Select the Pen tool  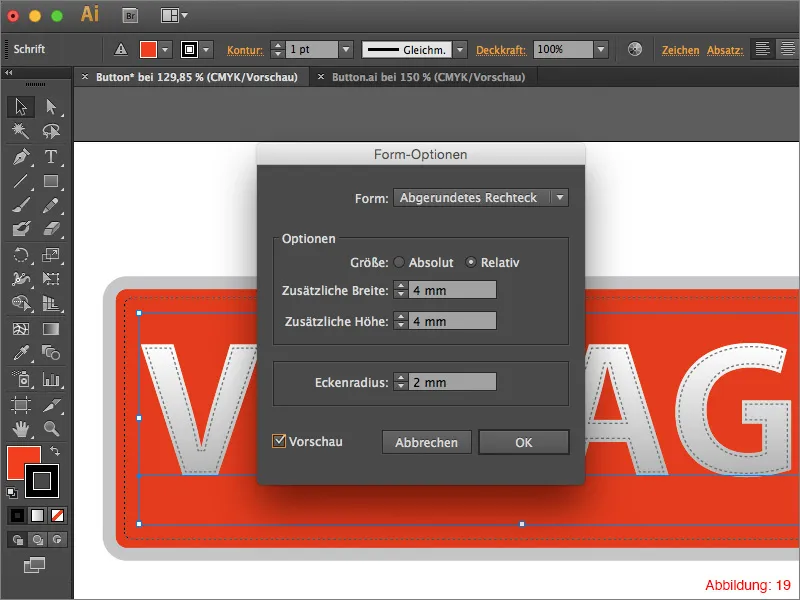[x=21, y=157]
